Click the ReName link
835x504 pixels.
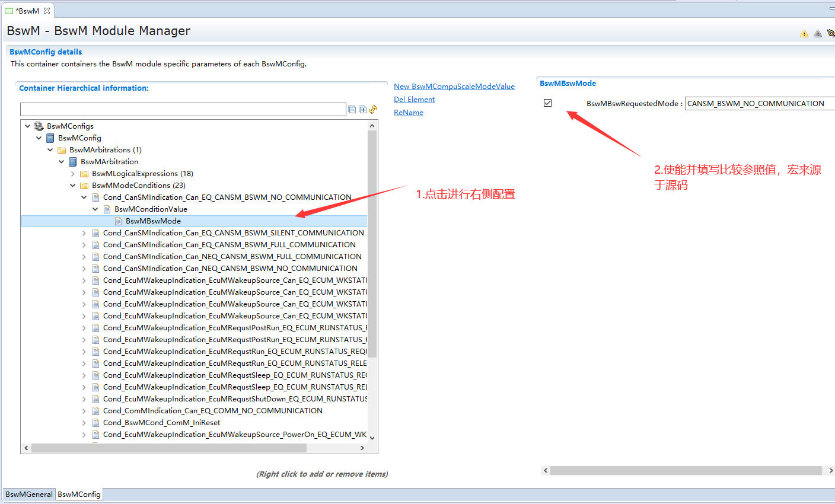408,113
